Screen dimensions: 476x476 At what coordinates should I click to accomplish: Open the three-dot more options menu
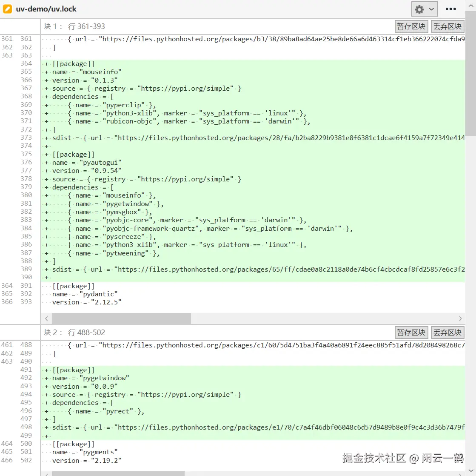tap(450, 9)
